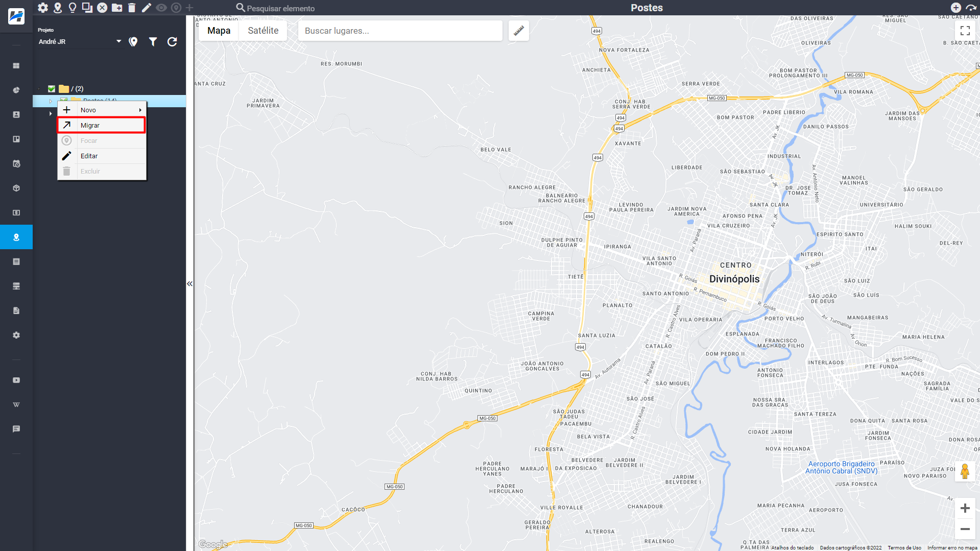Click the redo arrow icon at top right
This screenshot has height=551, width=980.
pos(971,8)
